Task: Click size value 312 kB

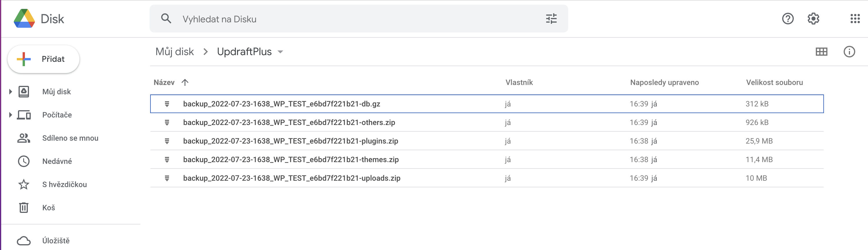Action: tap(757, 104)
